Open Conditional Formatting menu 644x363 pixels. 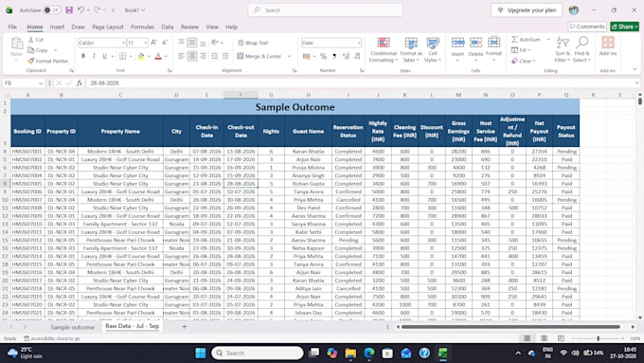384,49
